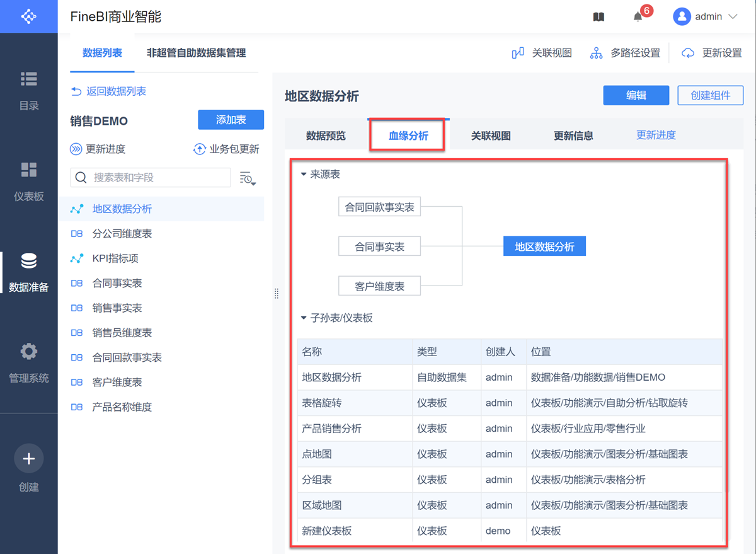Click the 返回数据列表 back link
This screenshot has height=554, width=756.
tap(108, 91)
